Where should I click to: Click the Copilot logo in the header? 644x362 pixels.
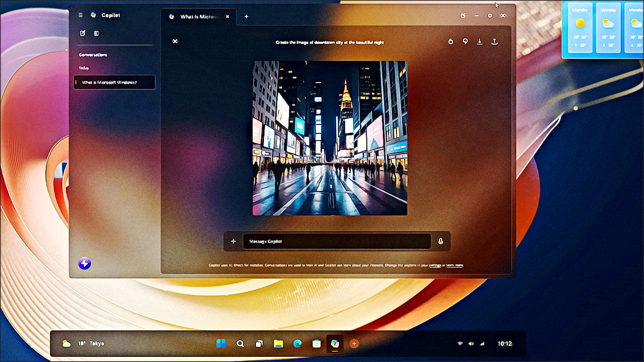93,15
